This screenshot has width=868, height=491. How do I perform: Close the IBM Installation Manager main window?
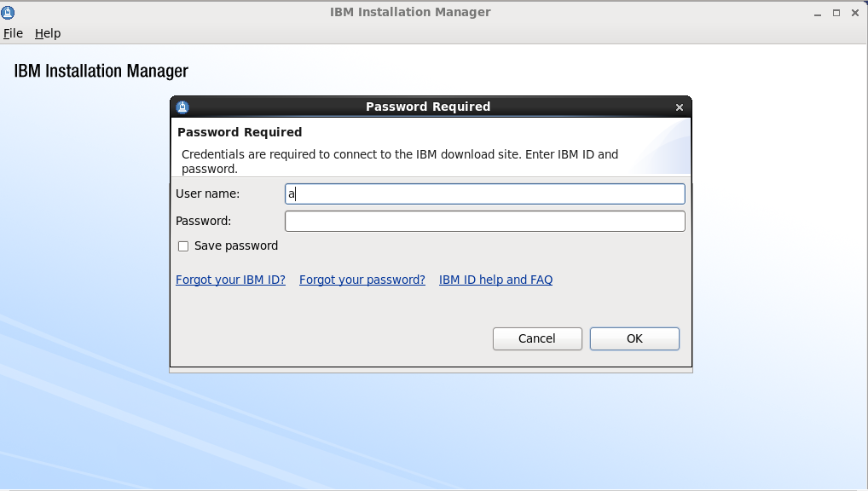(x=855, y=13)
